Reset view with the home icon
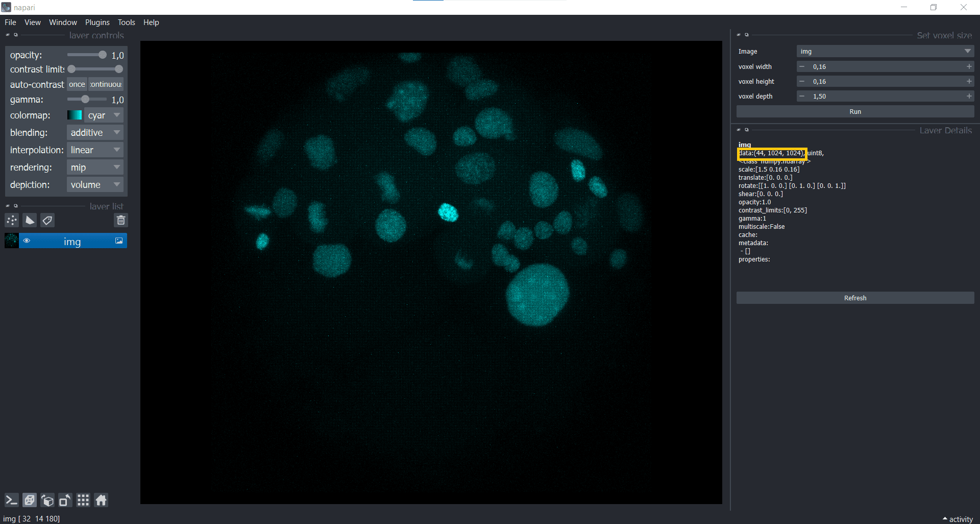The height and width of the screenshot is (524, 980). pyautogui.click(x=101, y=500)
